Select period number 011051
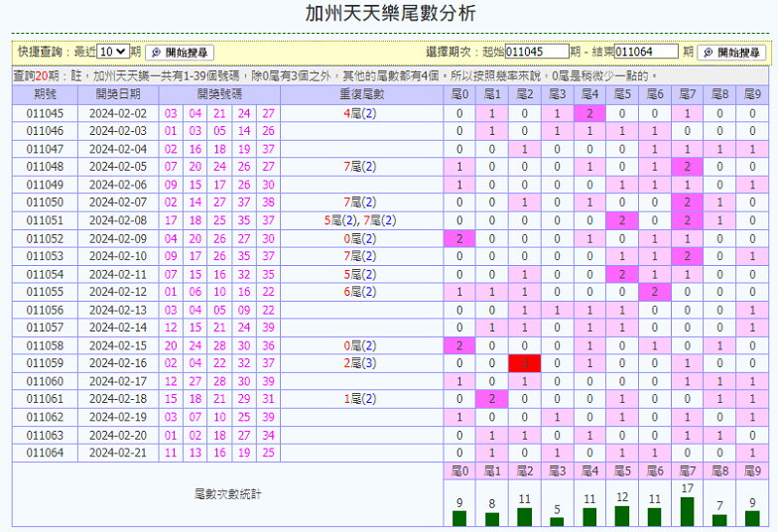The width and height of the screenshot is (778, 532). point(45,220)
